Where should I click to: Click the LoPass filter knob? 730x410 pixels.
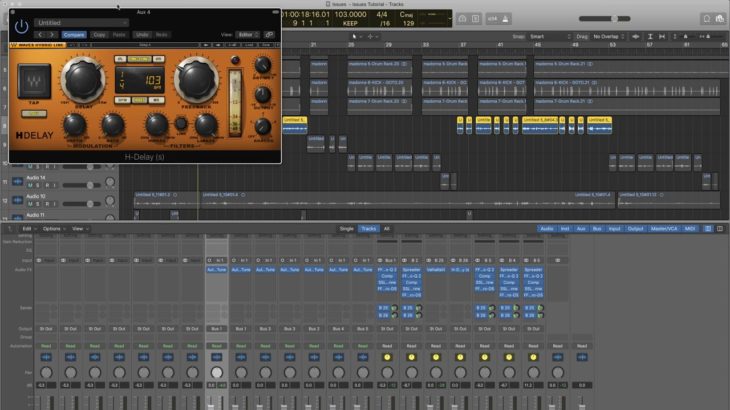coord(206,125)
